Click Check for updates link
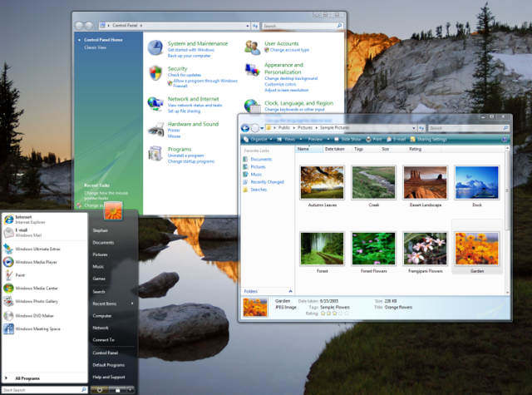Image resolution: width=532 pixels, height=395 pixels. [185, 75]
